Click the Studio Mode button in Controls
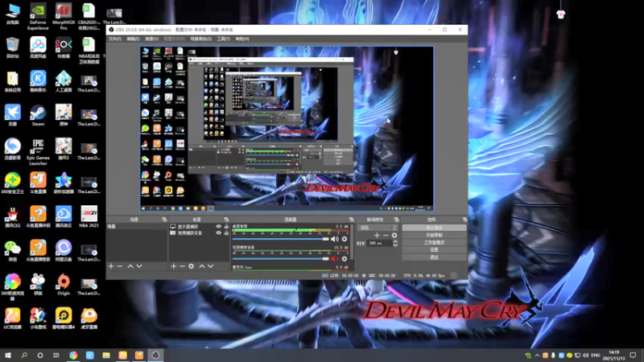 click(434, 243)
